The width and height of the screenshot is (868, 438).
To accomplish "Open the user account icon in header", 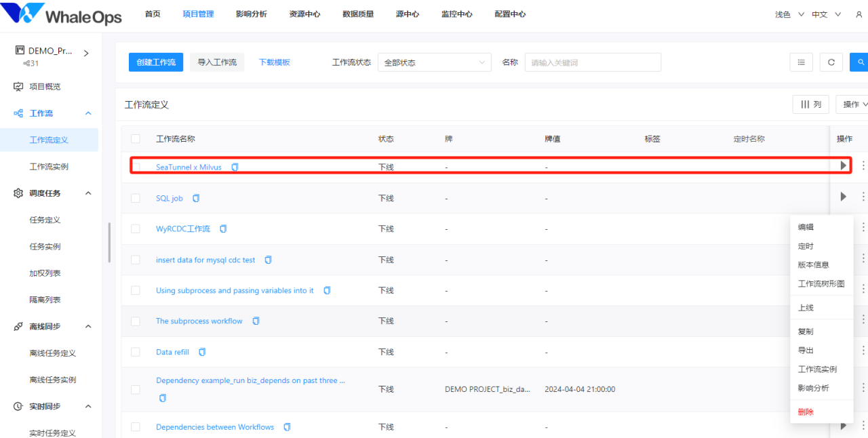I will (x=859, y=14).
